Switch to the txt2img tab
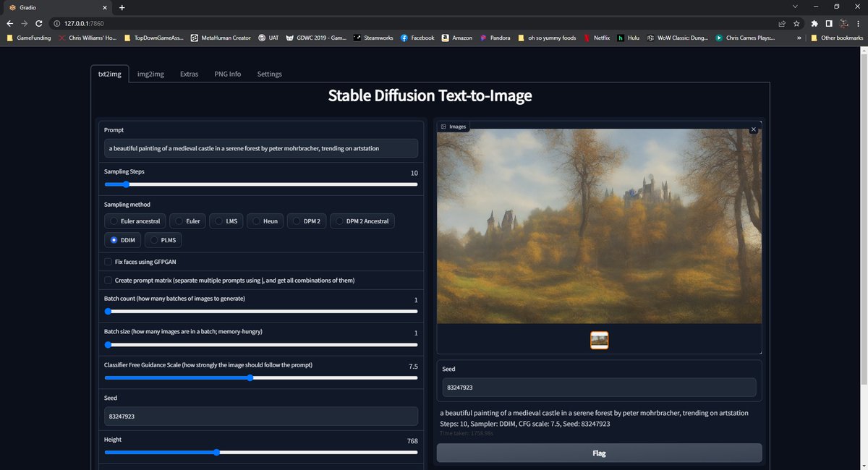 pos(110,74)
